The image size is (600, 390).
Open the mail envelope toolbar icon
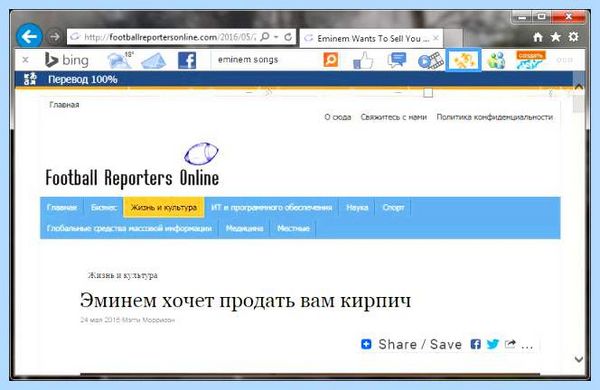[x=153, y=61]
